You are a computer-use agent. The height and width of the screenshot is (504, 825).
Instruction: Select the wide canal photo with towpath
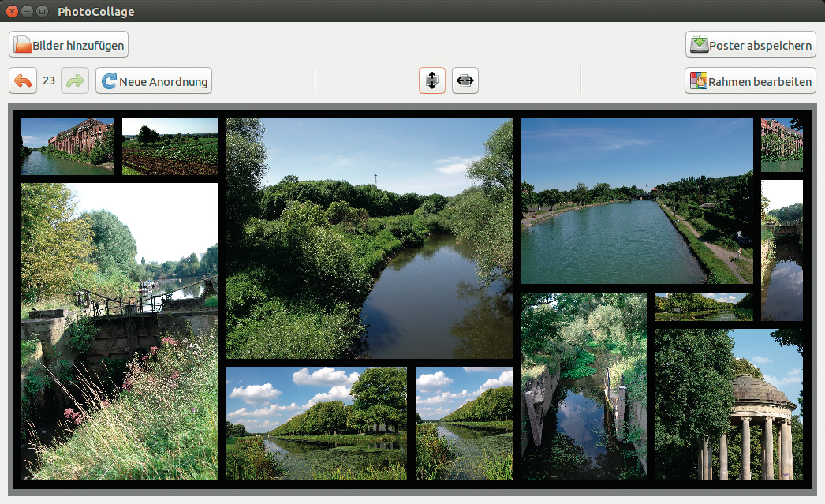click(x=636, y=201)
